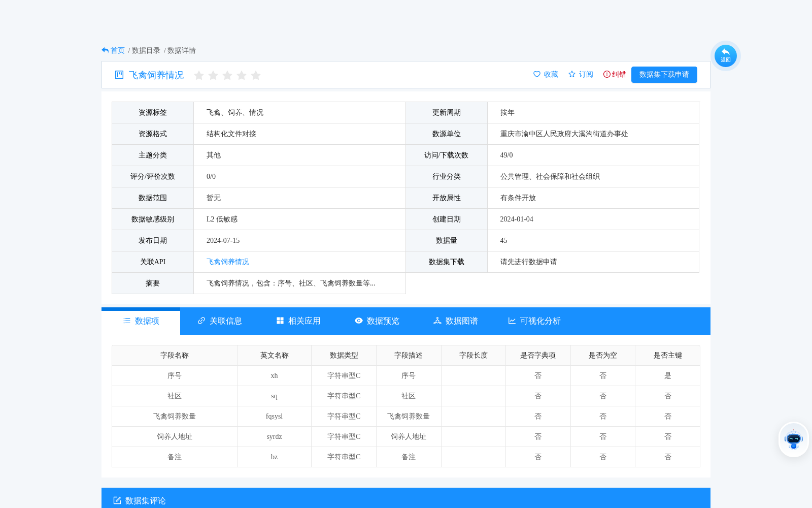Click the 数据集下载申请 button

click(x=664, y=75)
